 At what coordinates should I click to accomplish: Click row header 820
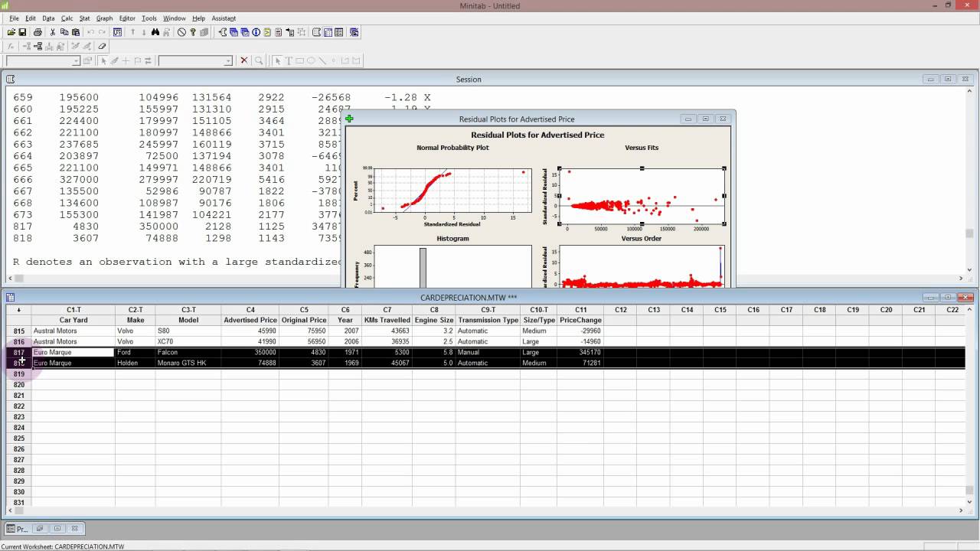click(18, 385)
